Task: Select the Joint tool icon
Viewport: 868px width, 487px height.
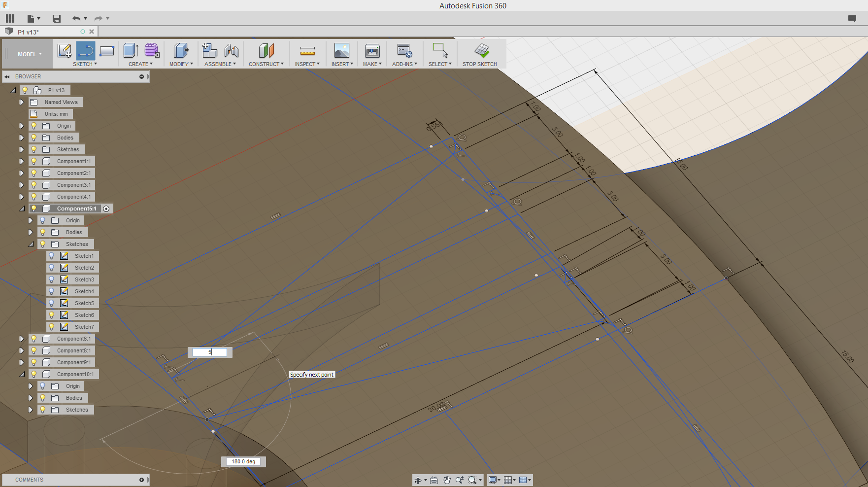Action: pyautogui.click(x=231, y=50)
